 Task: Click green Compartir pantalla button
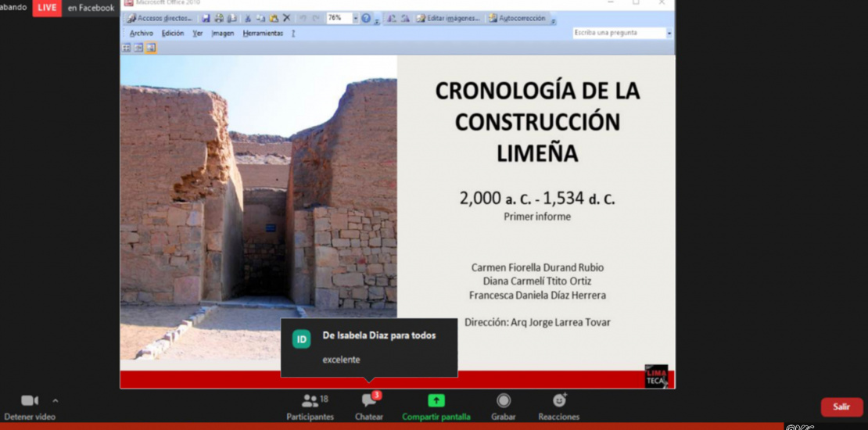[436, 407]
